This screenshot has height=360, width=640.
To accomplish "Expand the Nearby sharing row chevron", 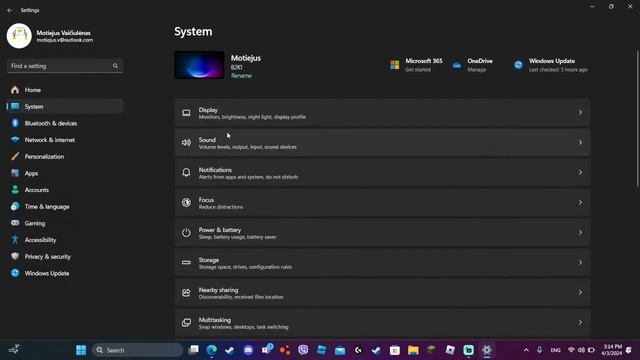I will [580, 293].
